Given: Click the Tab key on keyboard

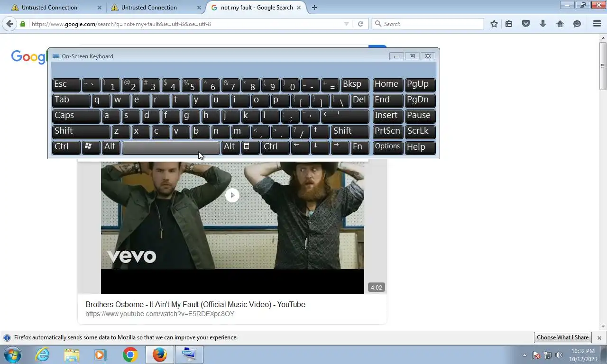Looking at the screenshot, I should tap(71, 100).
